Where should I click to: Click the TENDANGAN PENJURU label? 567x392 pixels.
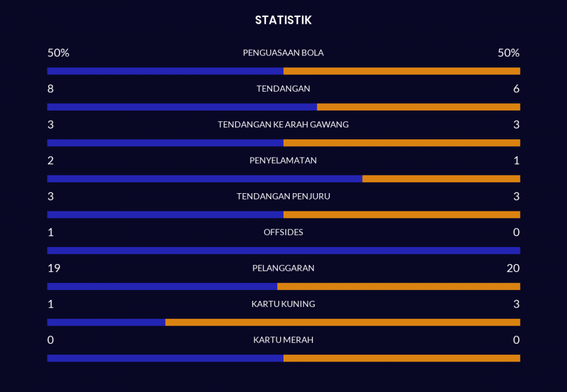(283, 197)
